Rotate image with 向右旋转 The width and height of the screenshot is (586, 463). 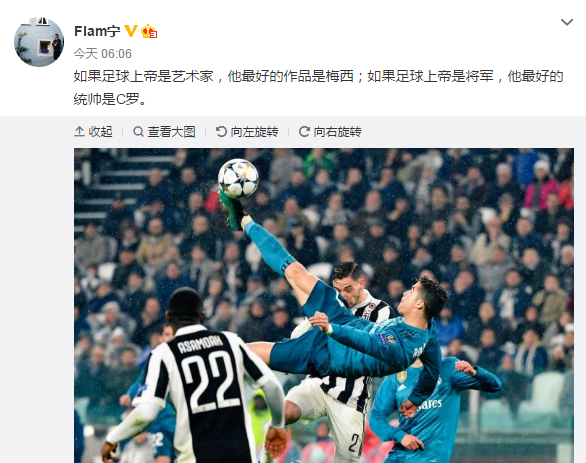[x=330, y=132]
